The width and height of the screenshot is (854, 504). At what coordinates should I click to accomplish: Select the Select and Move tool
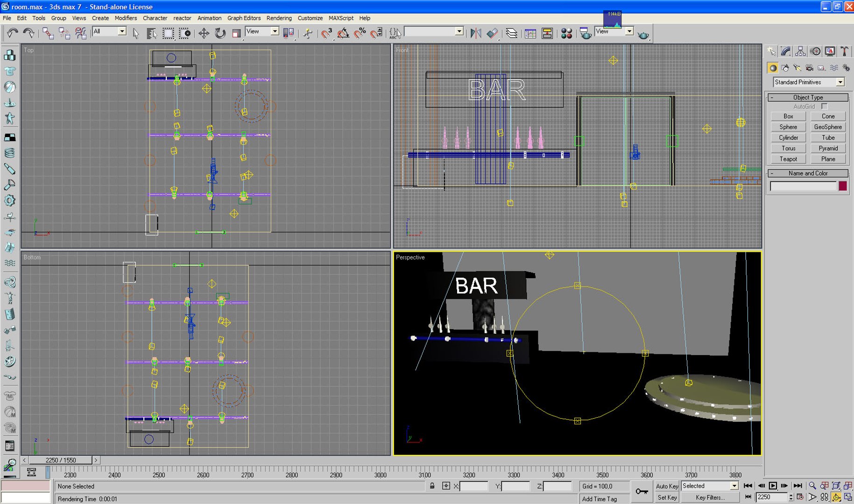coord(204,33)
